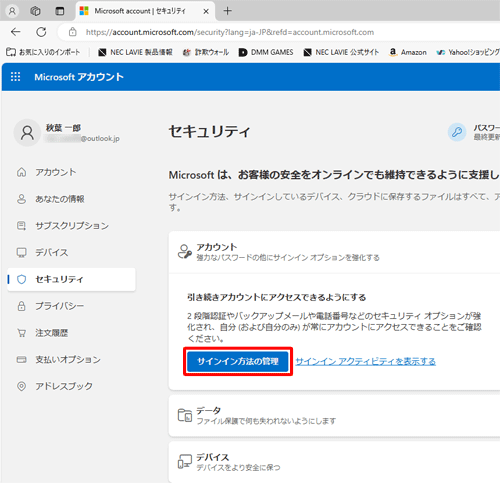Open あなたの情報 in the sidebar
The width and height of the screenshot is (500, 483).
[71, 199]
